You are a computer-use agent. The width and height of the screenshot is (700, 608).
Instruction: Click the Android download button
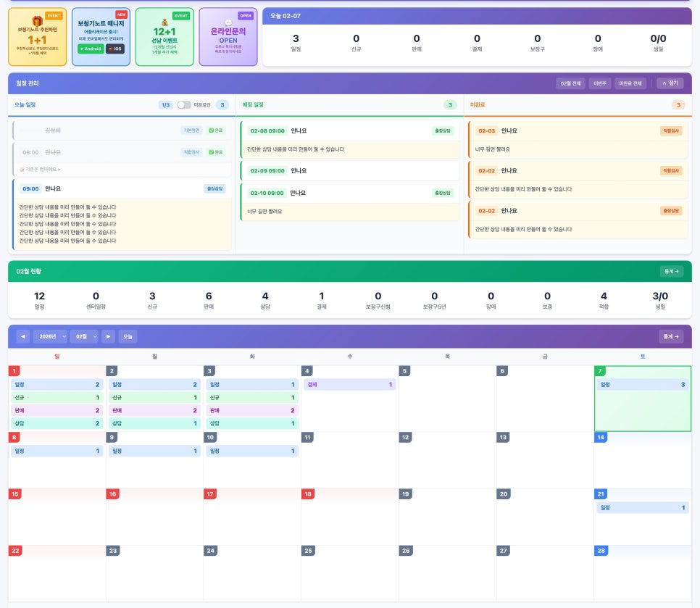91,49
